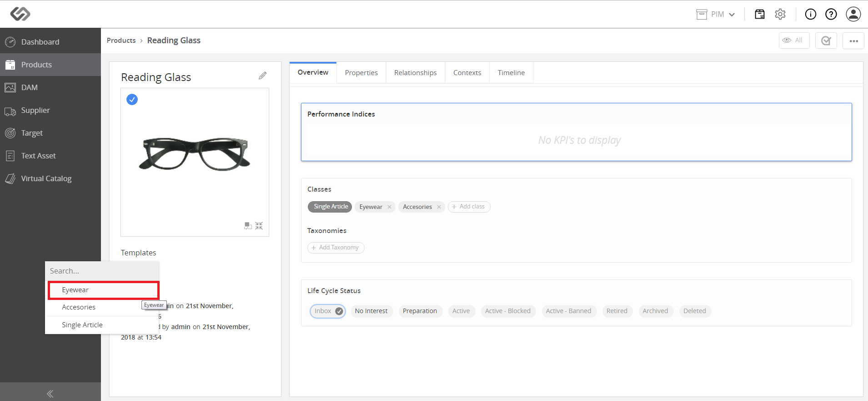Open the help question mark icon
The width and height of the screenshot is (868, 401).
pyautogui.click(x=831, y=14)
